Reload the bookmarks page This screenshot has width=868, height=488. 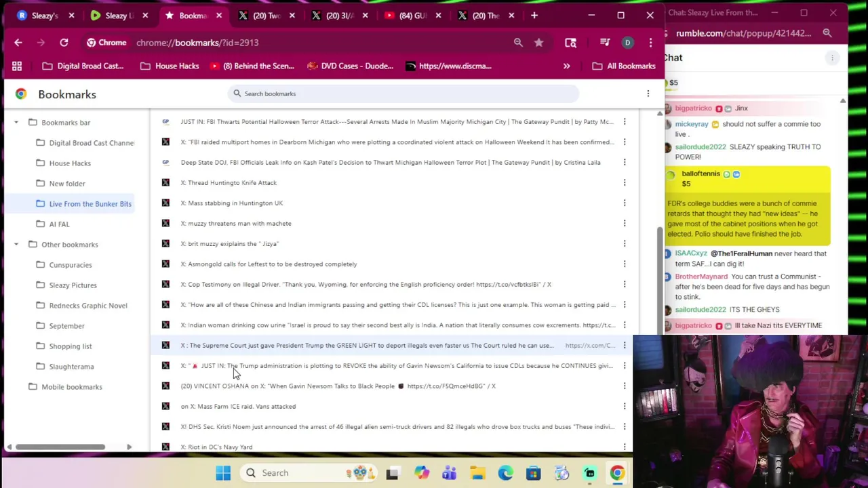point(64,43)
